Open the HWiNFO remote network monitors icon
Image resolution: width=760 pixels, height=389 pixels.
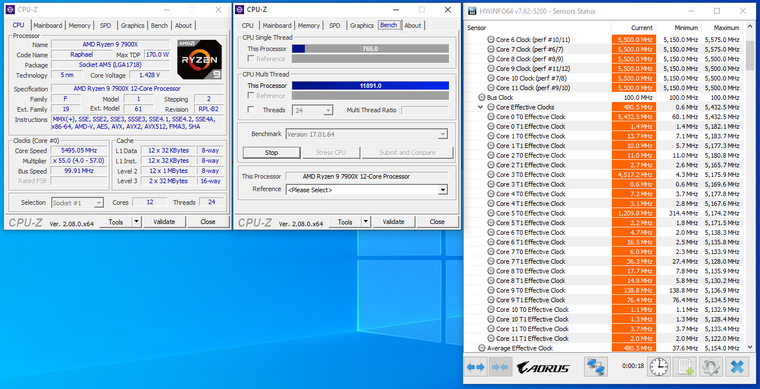pos(596,367)
